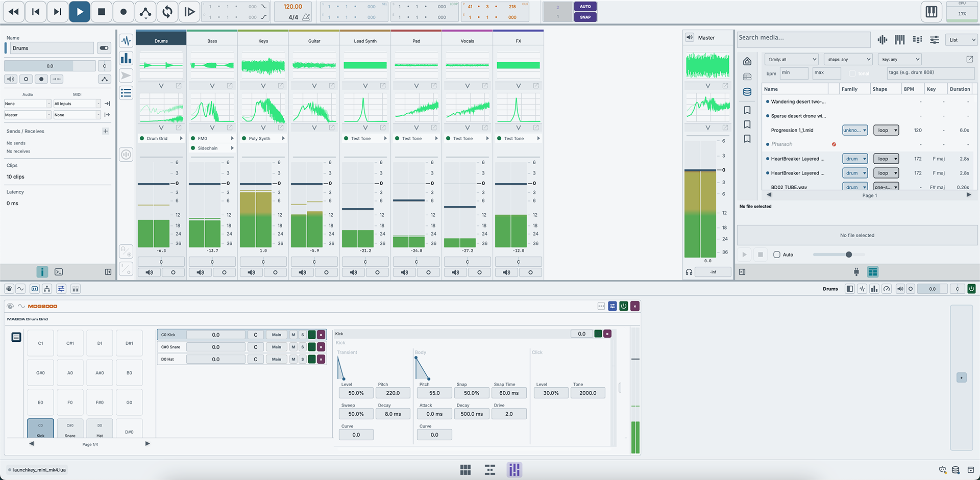Select the Lead Synth mixer channel tab
Image resolution: width=980 pixels, height=480 pixels.
pos(365,41)
